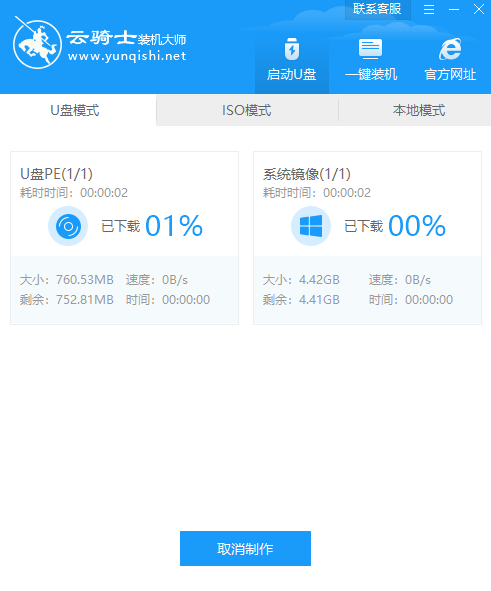
Task: Click the U盘PE disc icon
Action: point(68,226)
